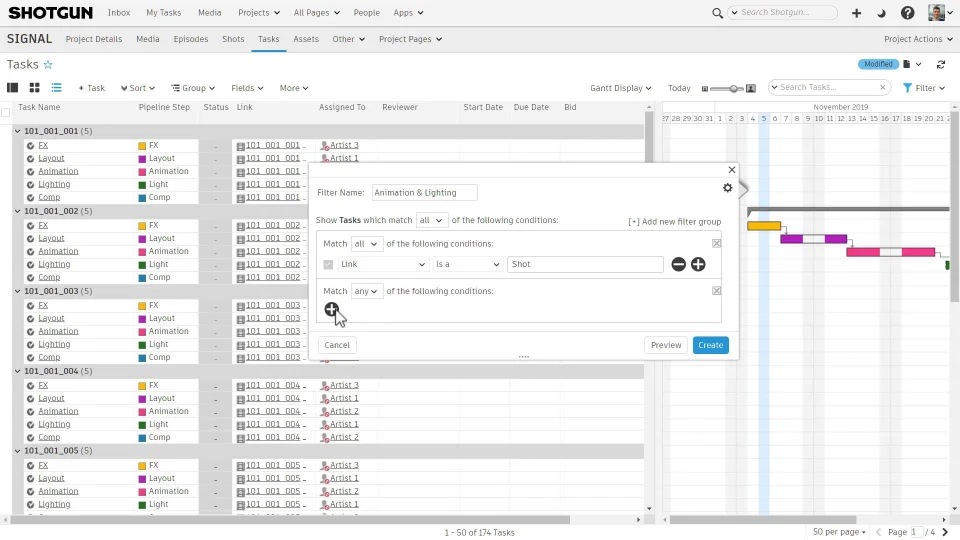Open the 50 per page dropdown
Screen dimensions: 960x540
tap(839, 532)
